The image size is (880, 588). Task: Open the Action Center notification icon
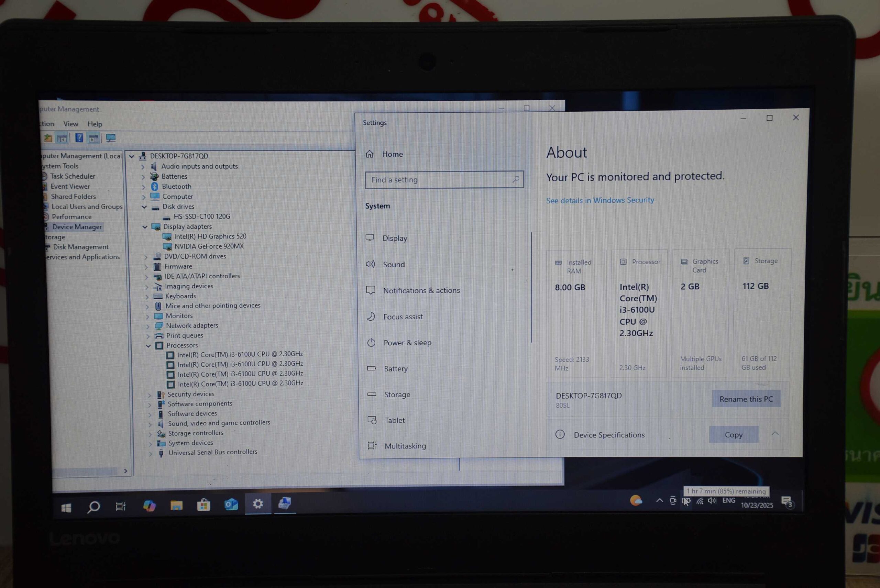tap(786, 501)
